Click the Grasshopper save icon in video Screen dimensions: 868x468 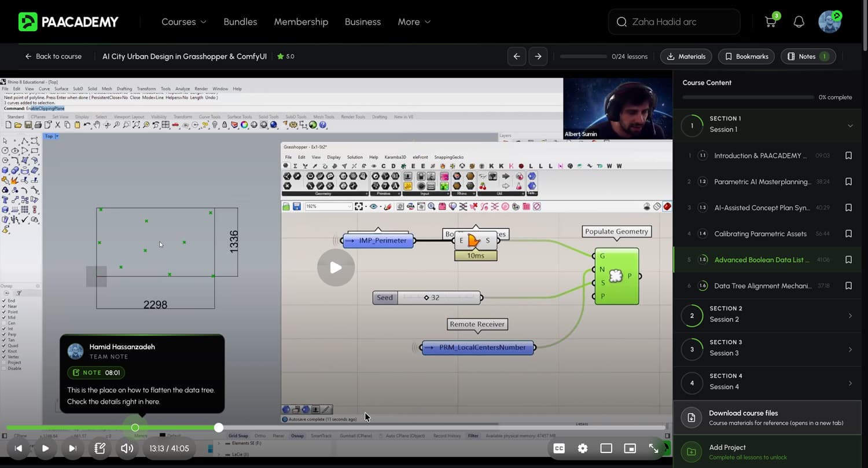[x=296, y=206]
